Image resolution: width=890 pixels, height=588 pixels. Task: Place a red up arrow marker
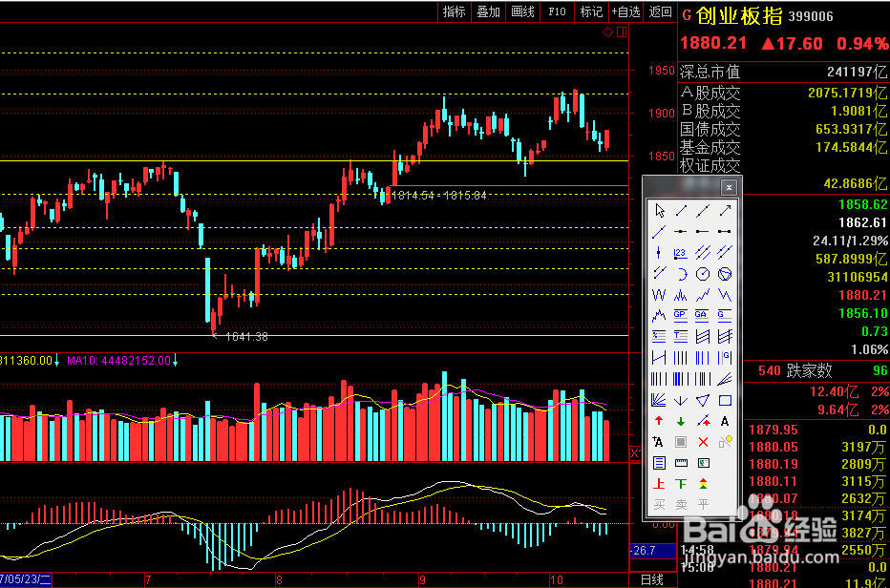pos(659,422)
